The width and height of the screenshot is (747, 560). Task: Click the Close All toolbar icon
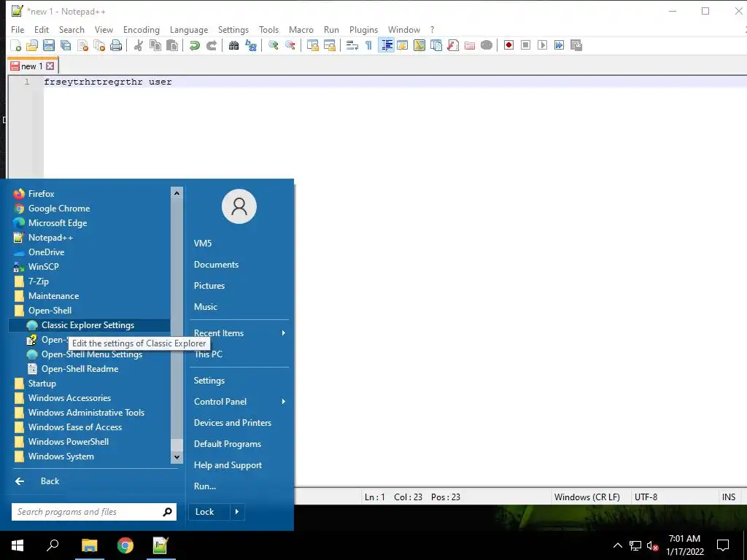coord(99,45)
